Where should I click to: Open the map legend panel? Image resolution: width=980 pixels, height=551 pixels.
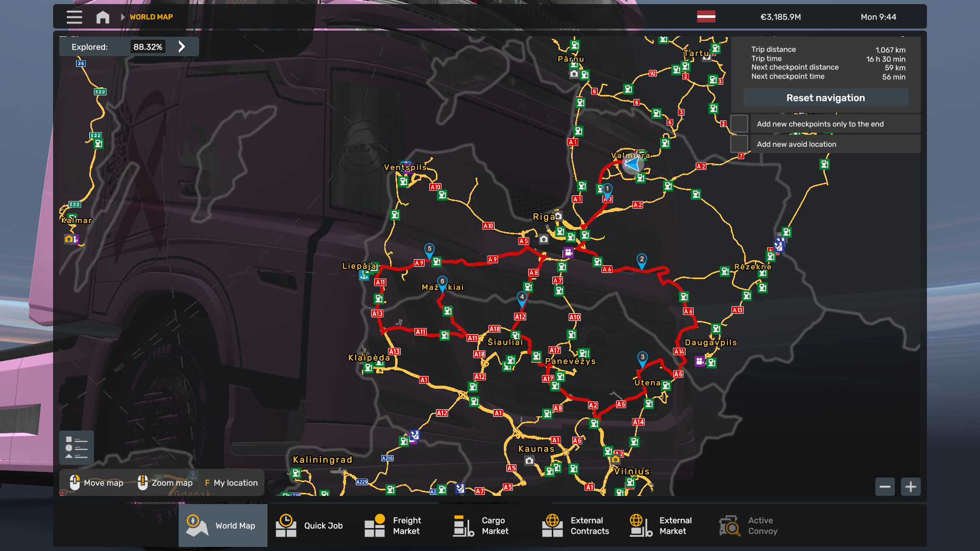pos(78,447)
